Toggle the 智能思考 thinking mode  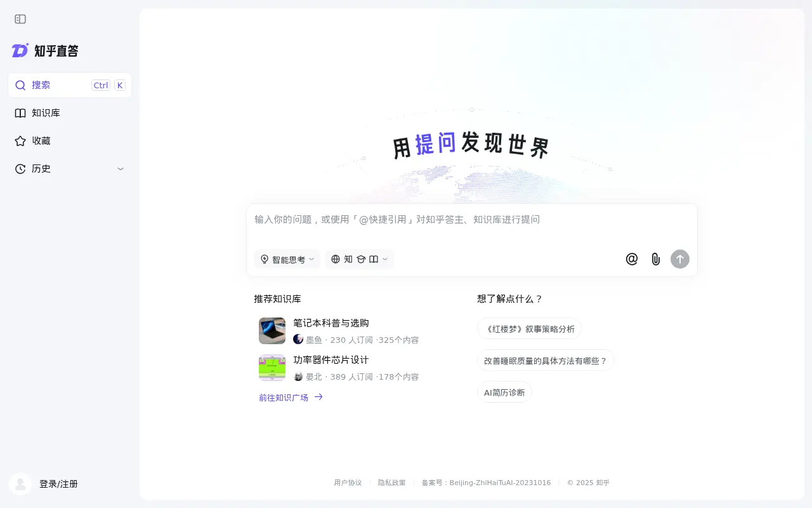click(287, 259)
